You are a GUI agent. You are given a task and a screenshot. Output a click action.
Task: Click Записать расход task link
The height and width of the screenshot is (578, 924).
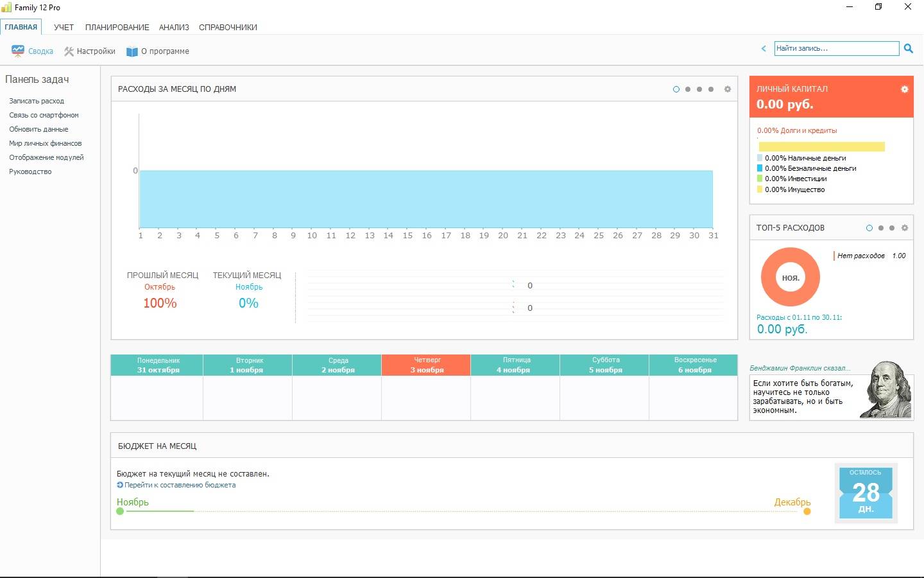coord(37,101)
